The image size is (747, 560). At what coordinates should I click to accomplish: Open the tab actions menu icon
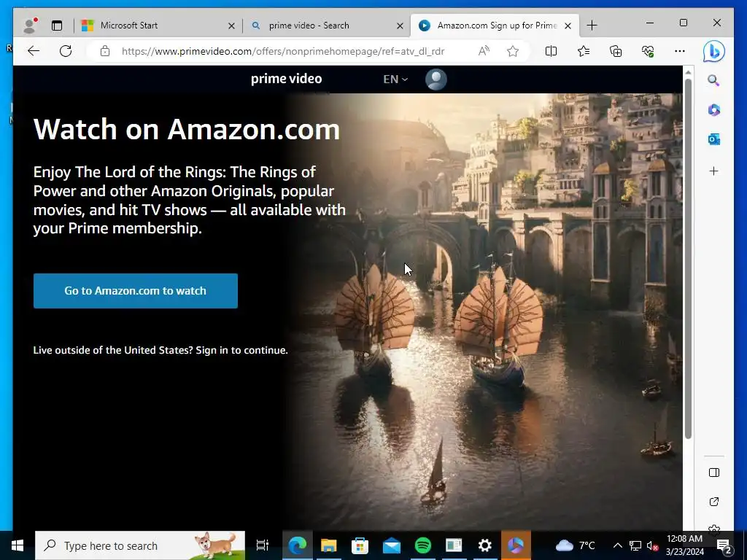tap(57, 26)
